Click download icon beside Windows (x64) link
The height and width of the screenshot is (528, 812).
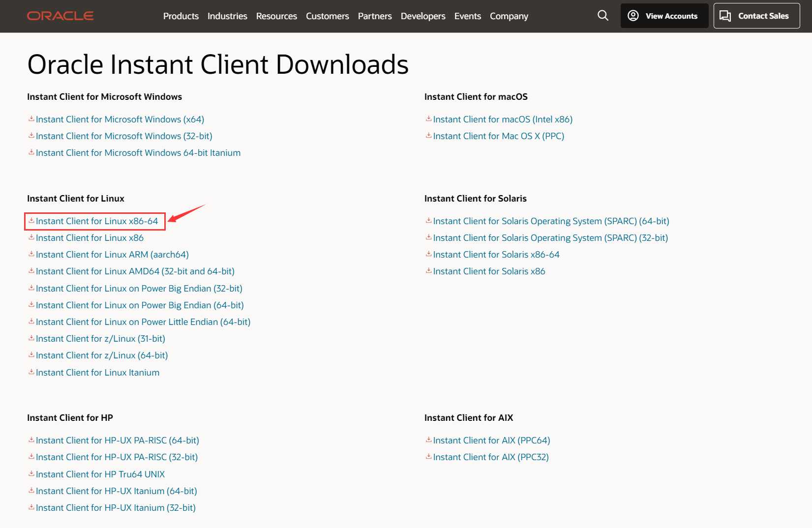pyautogui.click(x=31, y=119)
